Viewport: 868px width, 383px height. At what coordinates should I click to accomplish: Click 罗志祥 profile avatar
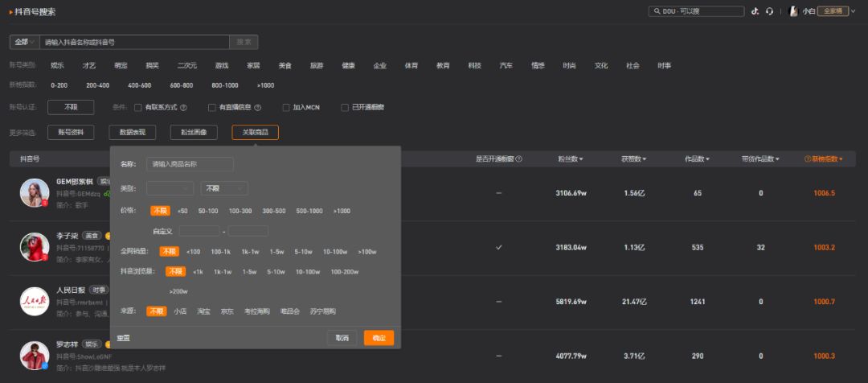point(35,356)
